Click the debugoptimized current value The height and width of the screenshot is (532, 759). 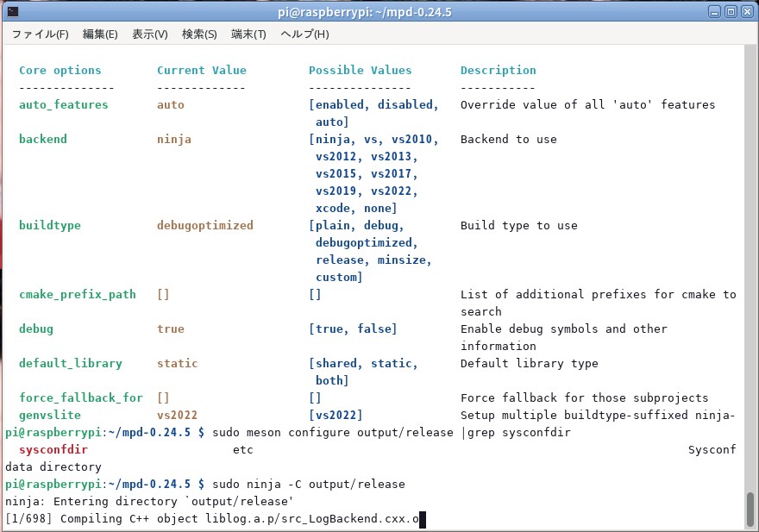(205, 226)
